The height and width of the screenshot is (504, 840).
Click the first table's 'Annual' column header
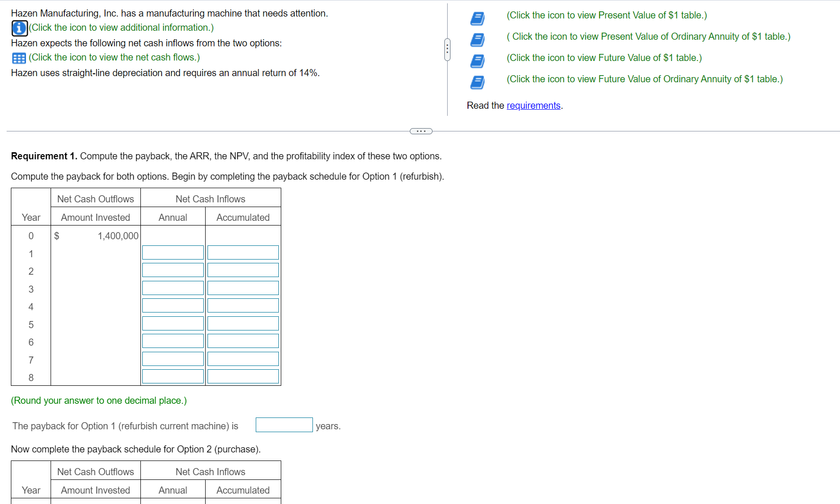point(173,217)
